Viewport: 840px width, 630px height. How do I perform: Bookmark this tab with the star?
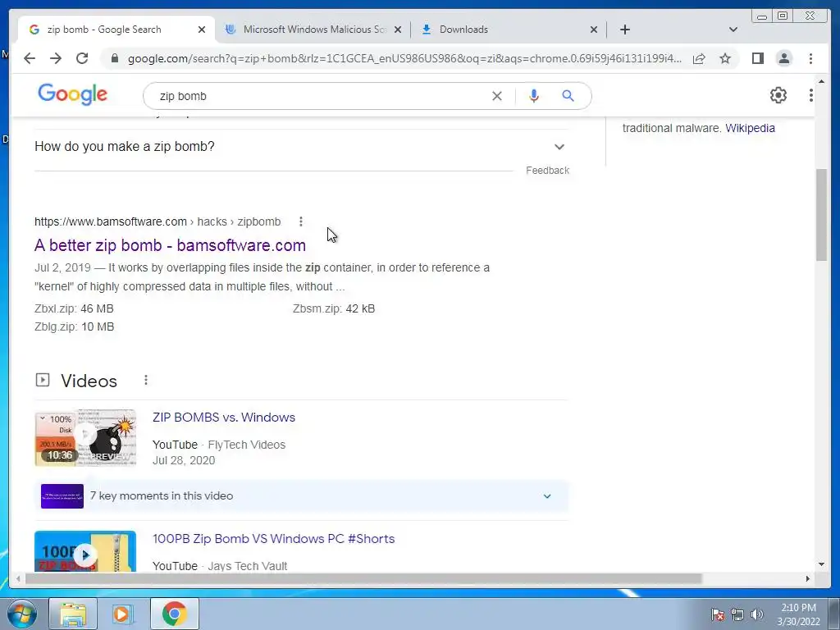pyautogui.click(x=725, y=58)
